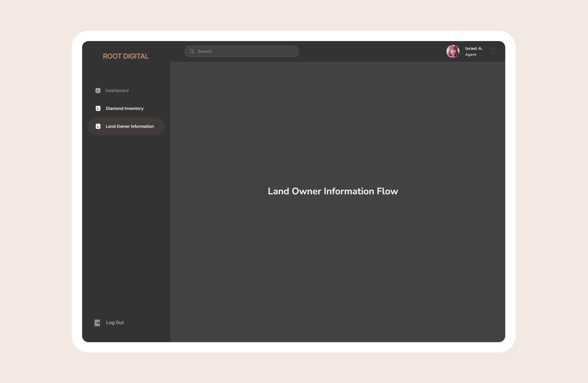Click the Diamond Inventory document icon
Image resolution: width=588 pixels, height=383 pixels.
[98, 108]
